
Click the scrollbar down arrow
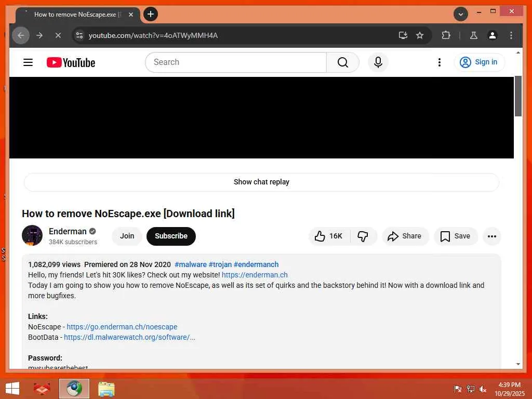(518, 364)
